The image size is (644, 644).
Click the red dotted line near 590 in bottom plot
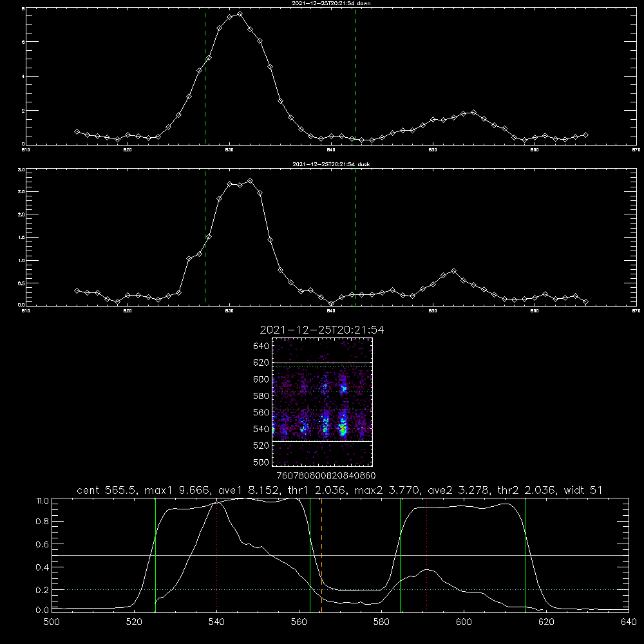(x=427, y=555)
